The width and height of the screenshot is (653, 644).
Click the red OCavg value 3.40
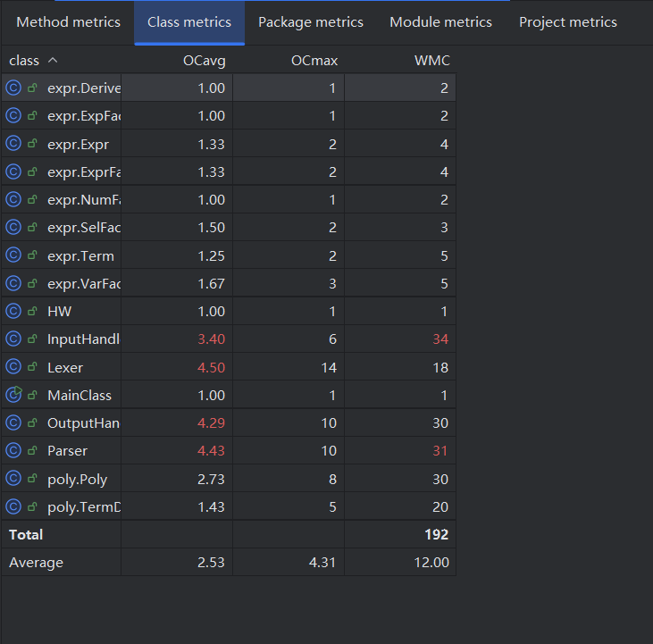pyautogui.click(x=211, y=339)
